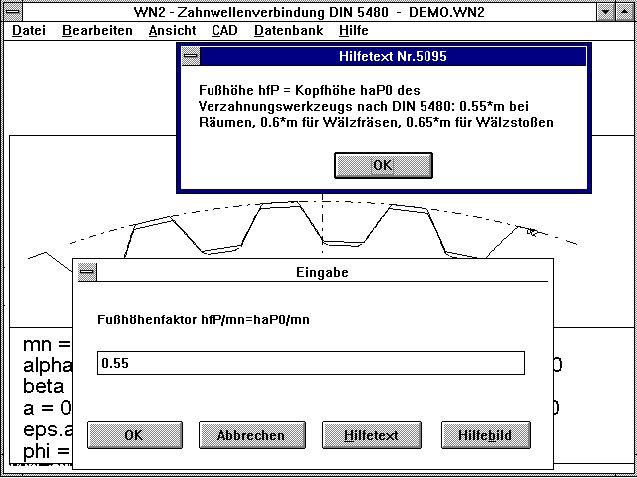Open the Eingabe dialog control menu box
Image resolution: width=637 pixels, height=478 pixels.
[86, 272]
